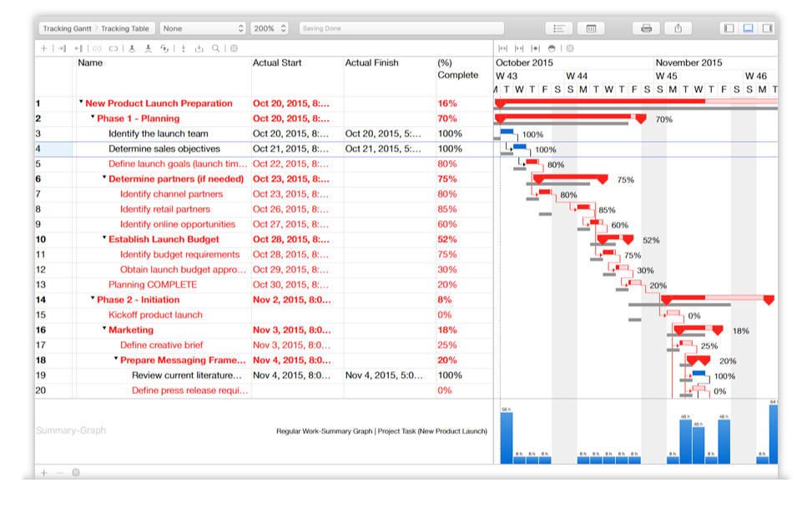Screen dimensions: 812x513
Task: Collapse the Marketing group
Action: (x=104, y=328)
